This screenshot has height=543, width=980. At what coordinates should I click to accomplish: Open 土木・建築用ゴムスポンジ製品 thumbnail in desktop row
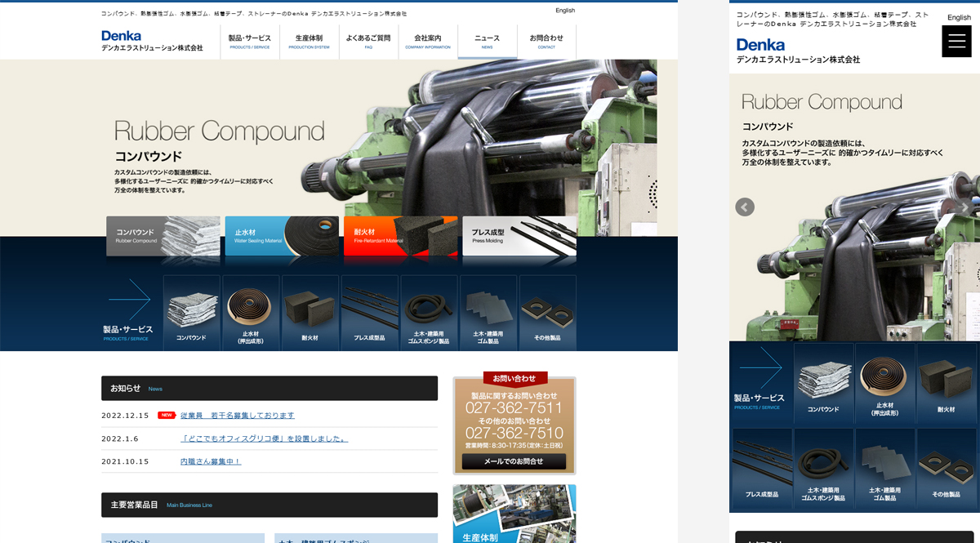430,313
